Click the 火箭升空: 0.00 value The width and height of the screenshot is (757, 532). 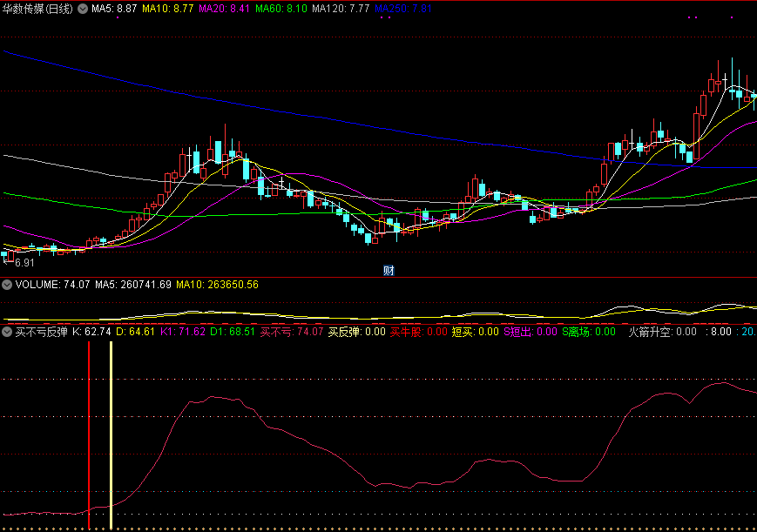(x=662, y=332)
